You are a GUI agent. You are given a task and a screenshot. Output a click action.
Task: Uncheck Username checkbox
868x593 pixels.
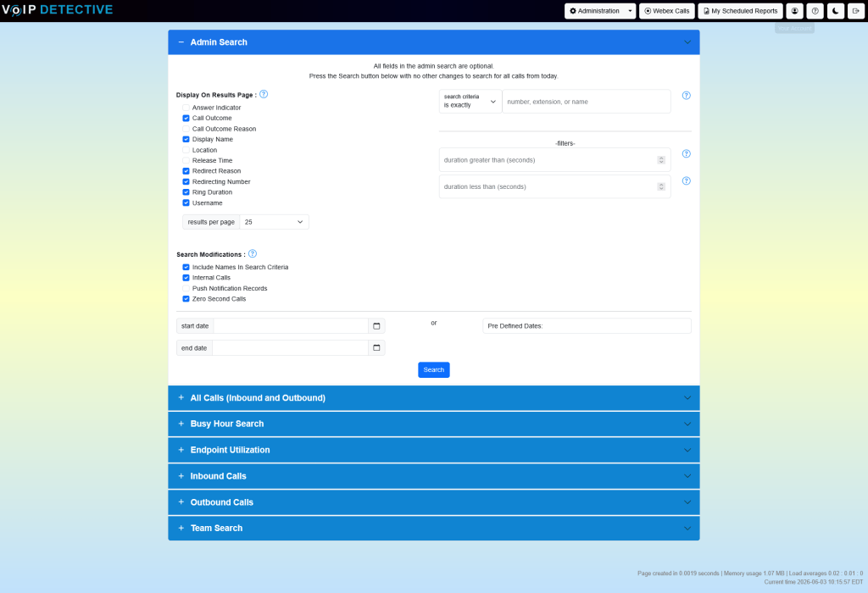point(186,203)
